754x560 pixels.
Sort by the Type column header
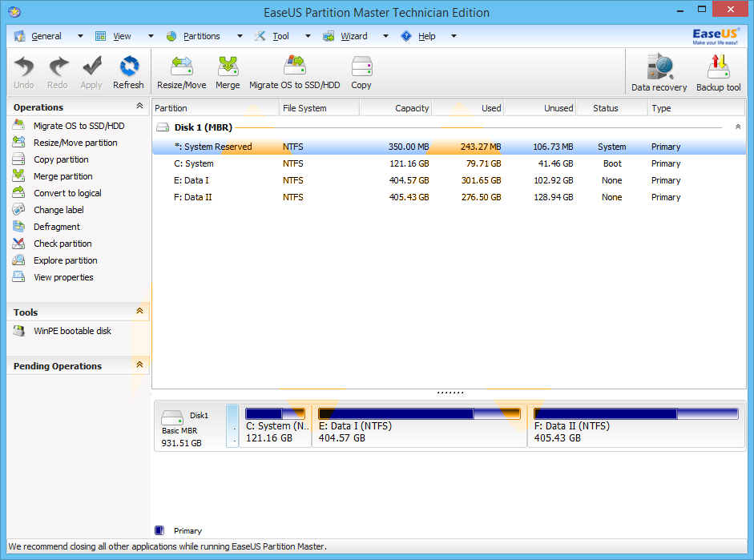(696, 108)
